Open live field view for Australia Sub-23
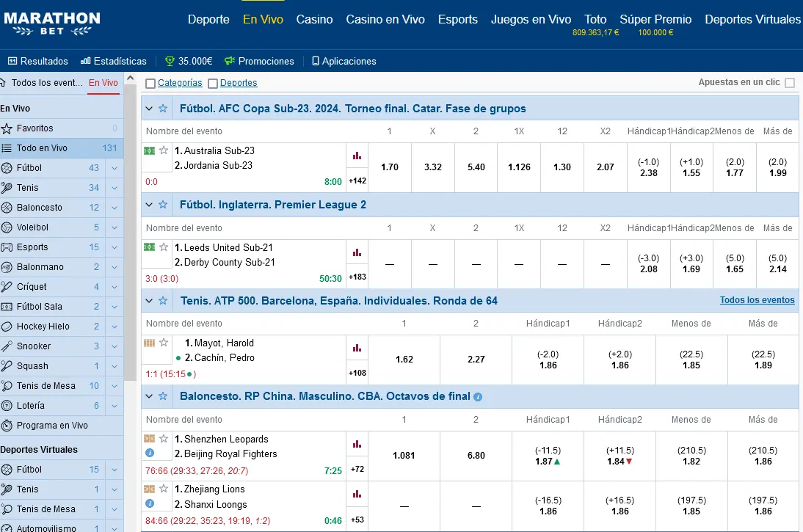Image resolution: width=803 pixels, height=532 pixels. pos(149,150)
